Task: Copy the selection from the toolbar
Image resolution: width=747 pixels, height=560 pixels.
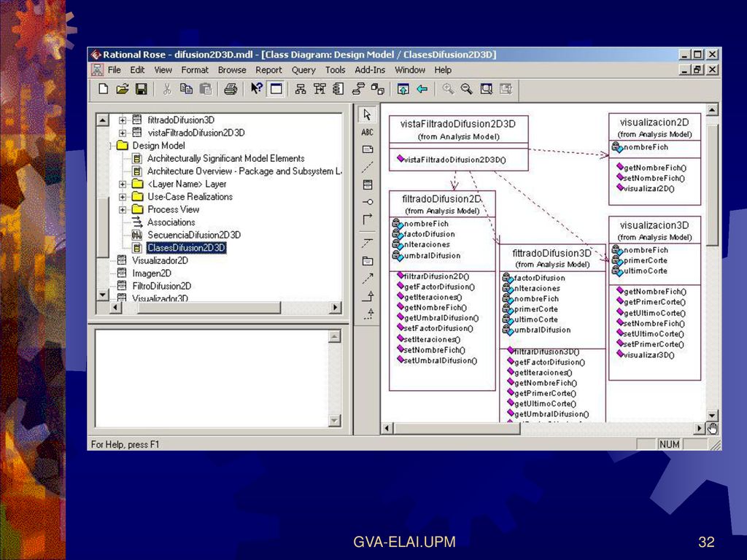Action: [186, 89]
